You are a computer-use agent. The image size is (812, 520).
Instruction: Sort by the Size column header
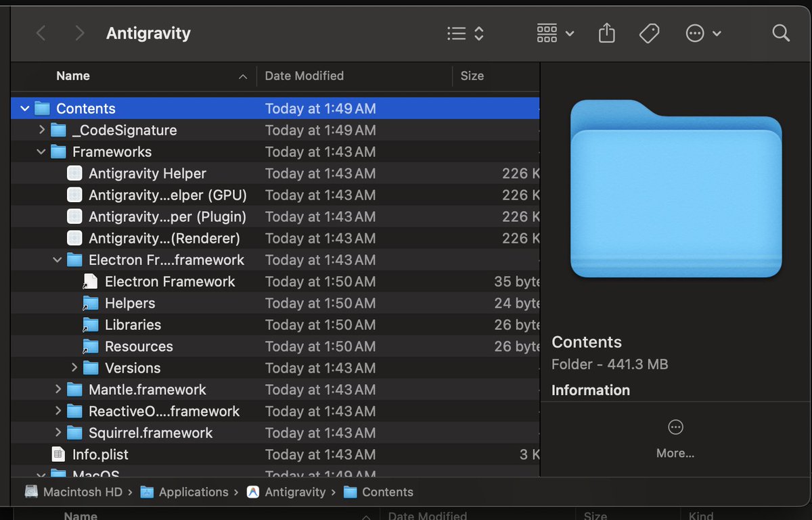(x=472, y=76)
